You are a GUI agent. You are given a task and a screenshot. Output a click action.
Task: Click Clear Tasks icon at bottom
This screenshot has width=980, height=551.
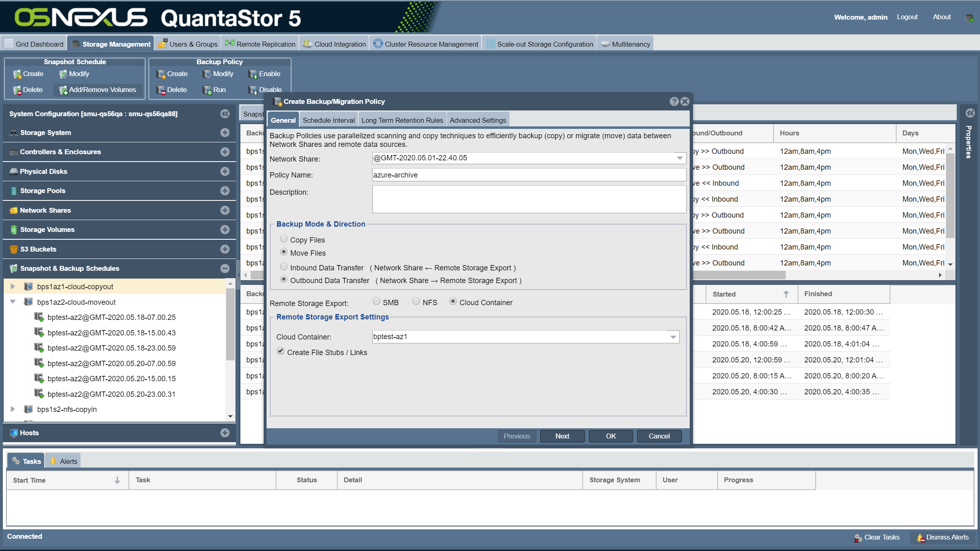point(858,538)
